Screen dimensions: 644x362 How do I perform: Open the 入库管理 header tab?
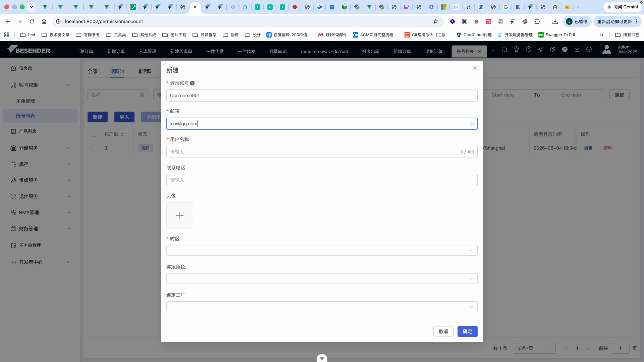pos(148,52)
